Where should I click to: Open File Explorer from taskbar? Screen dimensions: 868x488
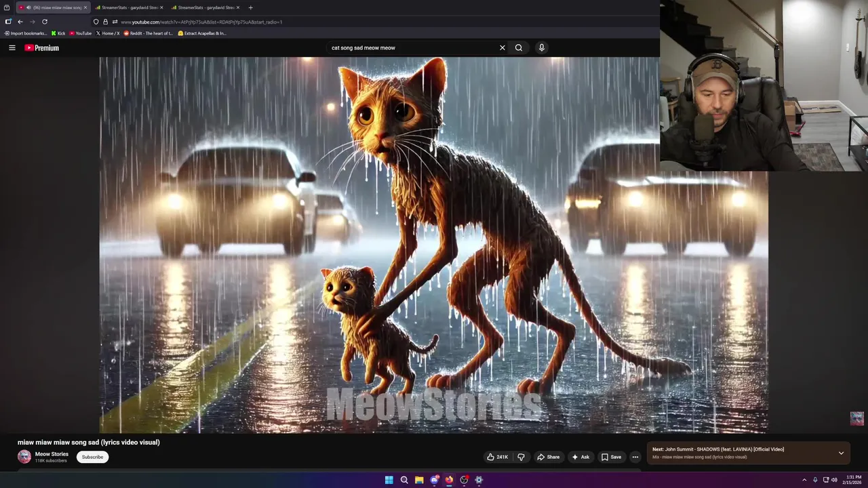click(419, 480)
